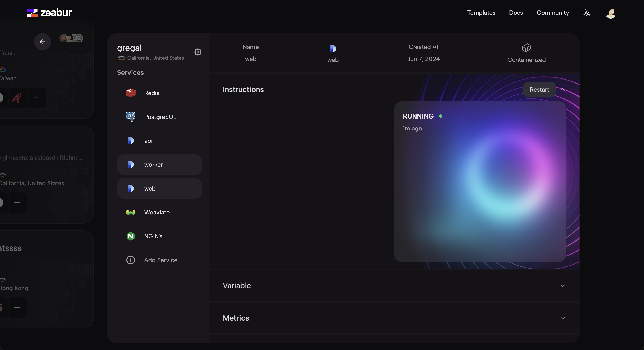644x350 pixels.
Task: Select the NGINX service icon
Action: tap(131, 236)
